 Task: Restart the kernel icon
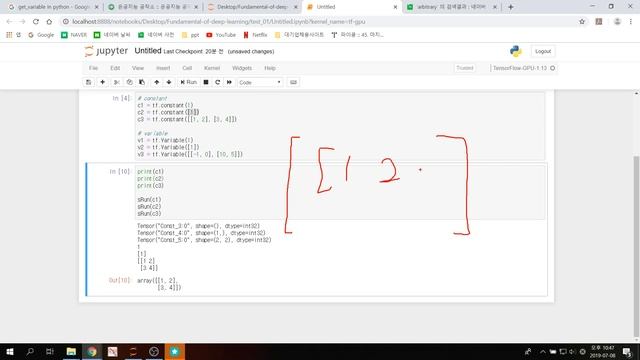coord(218,82)
